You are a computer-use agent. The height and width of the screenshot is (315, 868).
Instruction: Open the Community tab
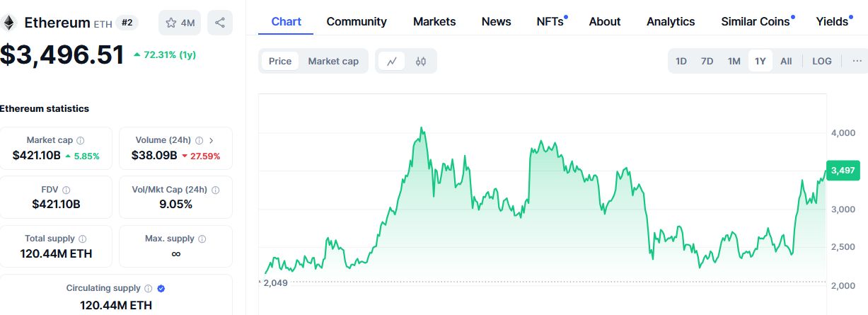click(x=357, y=21)
